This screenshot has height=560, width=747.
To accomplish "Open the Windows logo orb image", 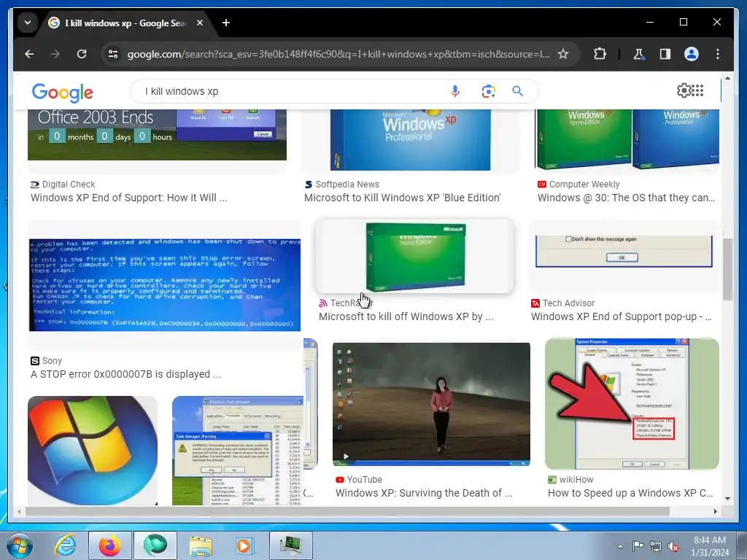I will pyautogui.click(x=93, y=451).
